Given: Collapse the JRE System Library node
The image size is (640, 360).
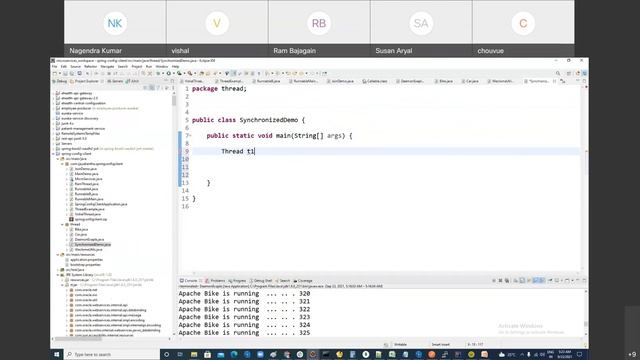Looking at the screenshot, I should click(x=58, y=275).
